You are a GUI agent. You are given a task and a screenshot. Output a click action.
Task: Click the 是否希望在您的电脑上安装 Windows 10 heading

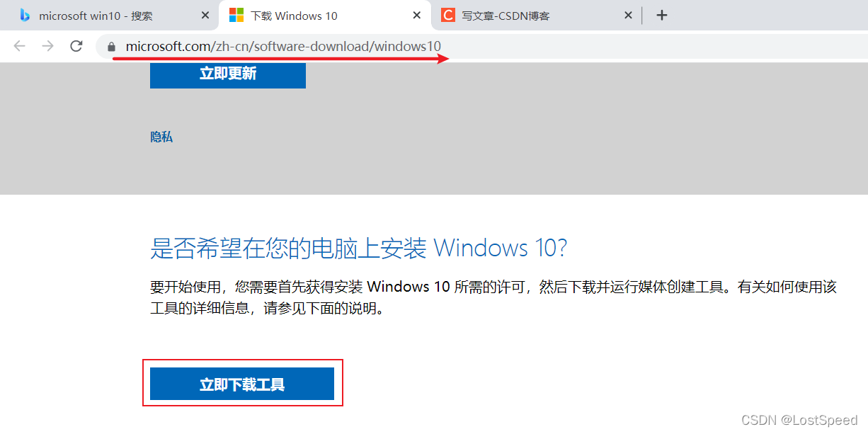359,249
